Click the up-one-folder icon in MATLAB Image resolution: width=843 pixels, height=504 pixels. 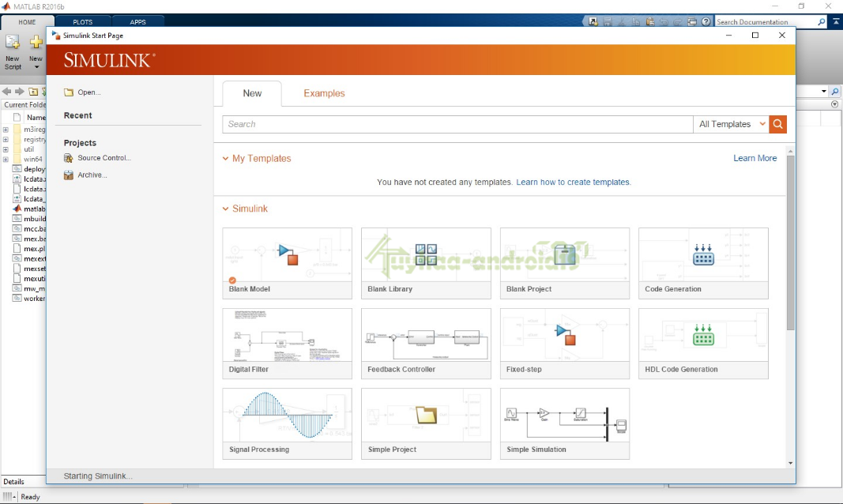33,92
